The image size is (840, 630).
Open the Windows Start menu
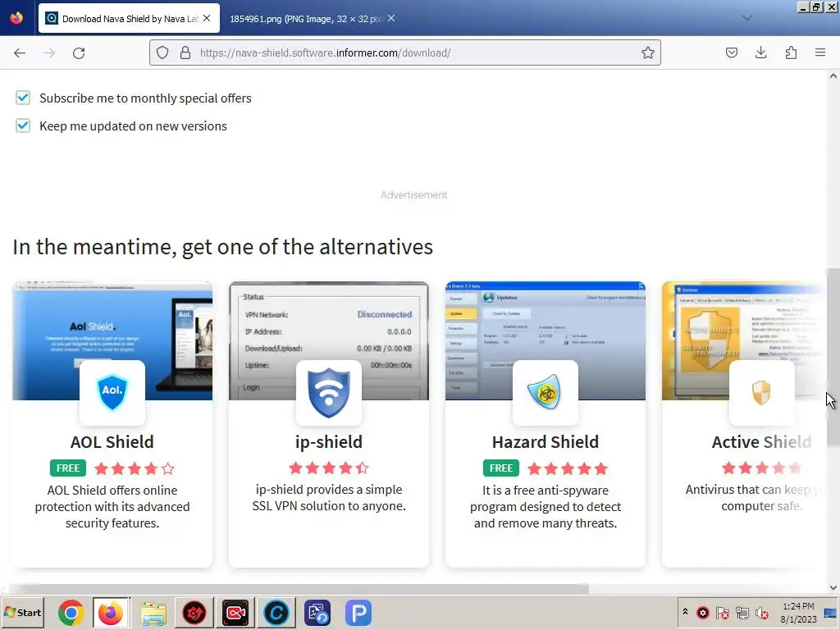tap(22, 612)
